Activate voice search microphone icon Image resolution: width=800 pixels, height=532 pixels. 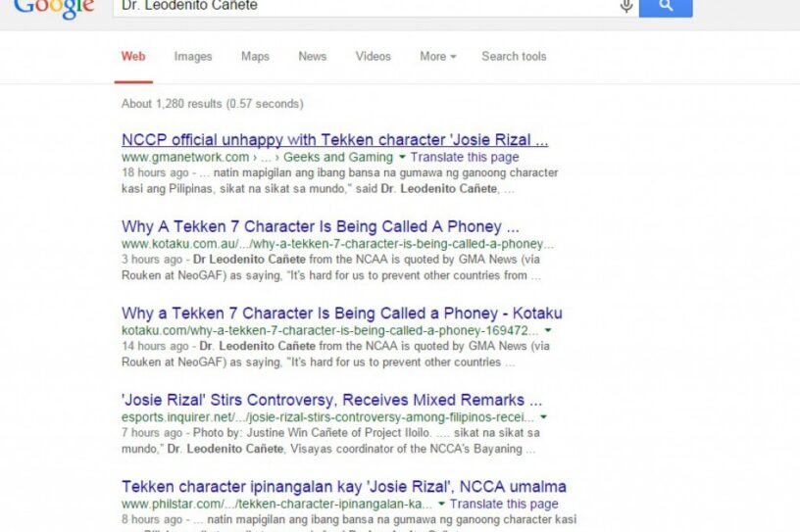click(626, 6)
